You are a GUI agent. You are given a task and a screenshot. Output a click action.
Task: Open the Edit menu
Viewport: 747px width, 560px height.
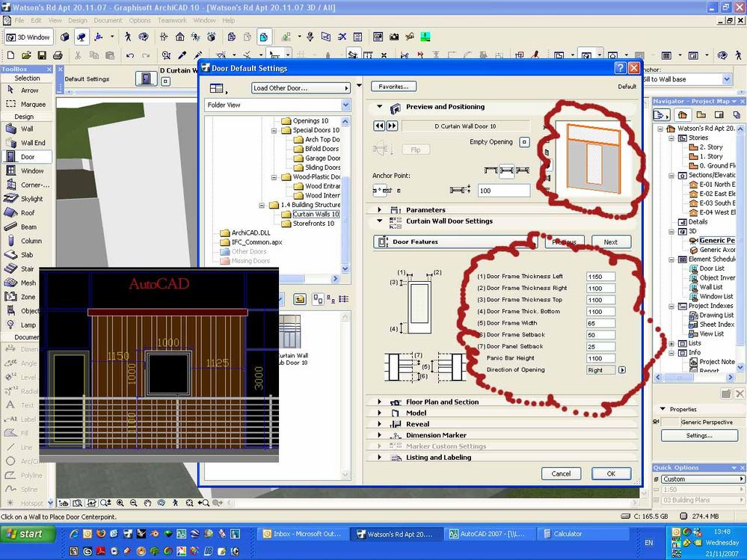click(36, 20)
